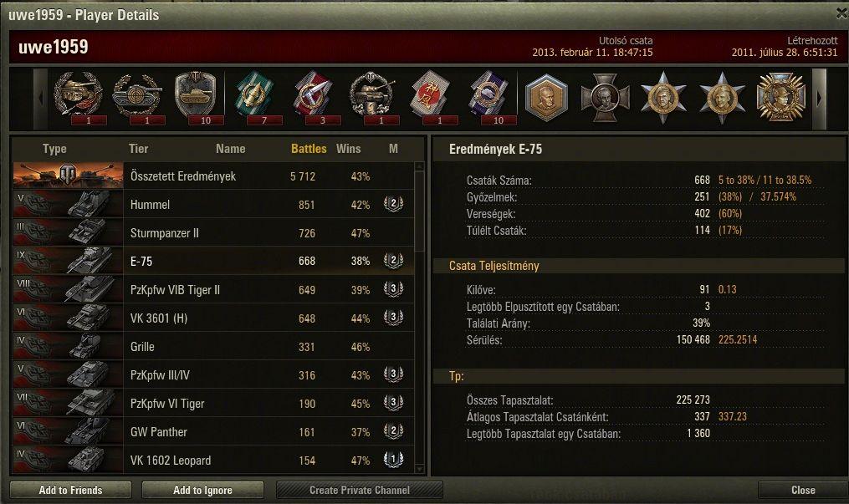Image resolution: width=849 pixels, height=504 pixels.
Task: Click the shield tank badge with 10
Action: tap(196, 97)
